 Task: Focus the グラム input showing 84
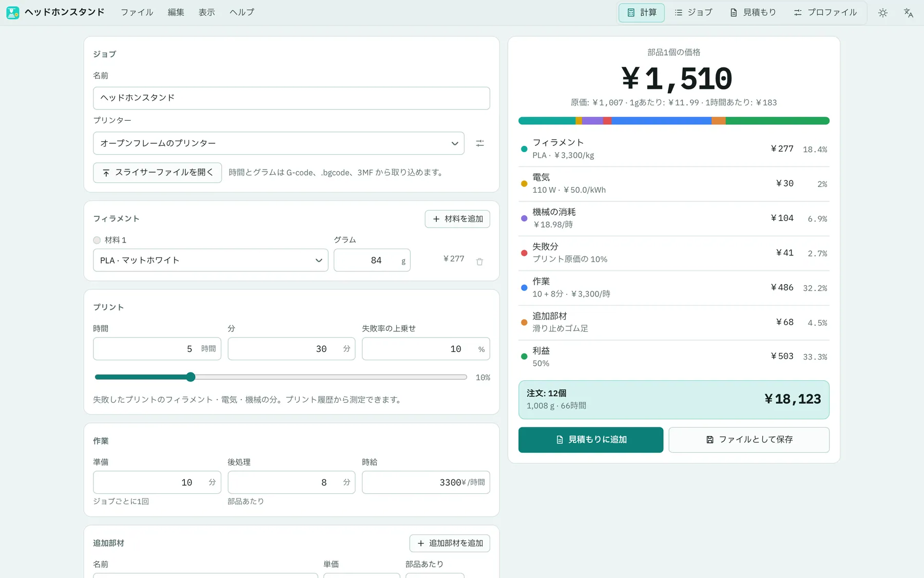372,260
